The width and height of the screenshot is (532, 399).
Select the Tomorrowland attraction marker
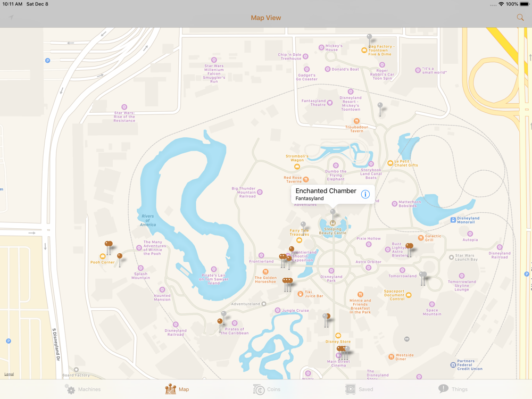point(402,270)
